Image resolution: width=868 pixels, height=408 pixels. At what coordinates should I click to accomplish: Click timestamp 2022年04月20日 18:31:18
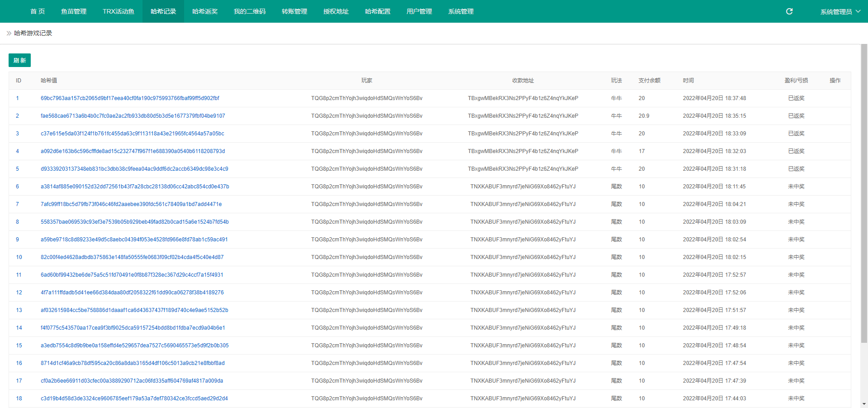[x=714, y=169]
